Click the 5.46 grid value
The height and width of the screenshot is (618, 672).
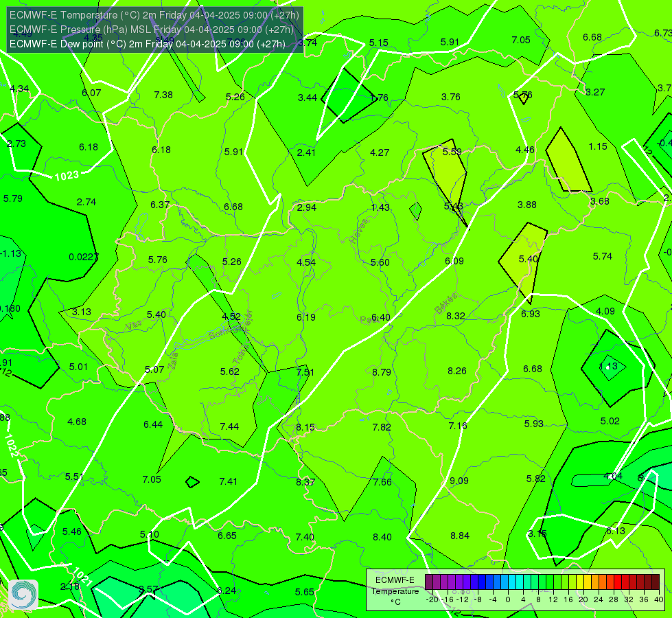[x=71, y=531]
